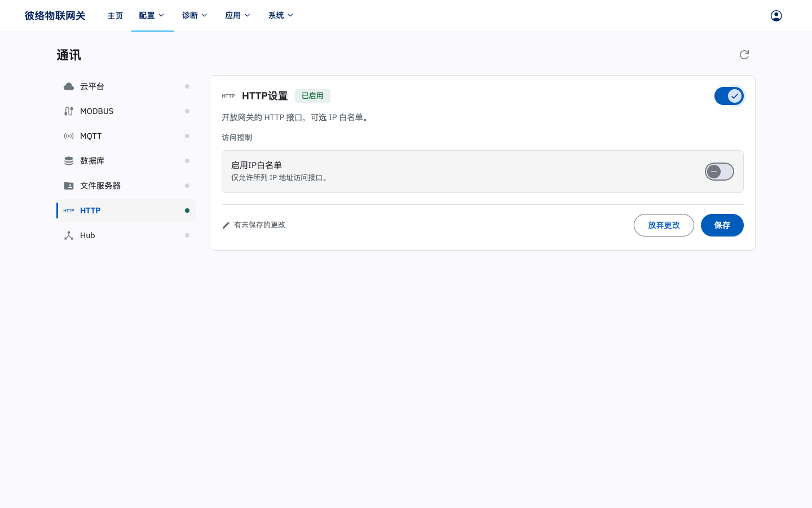The width and height of the screenshot is (812, 508).
Task: Click the MQTT broadcast icon
Action: point(69,136)
